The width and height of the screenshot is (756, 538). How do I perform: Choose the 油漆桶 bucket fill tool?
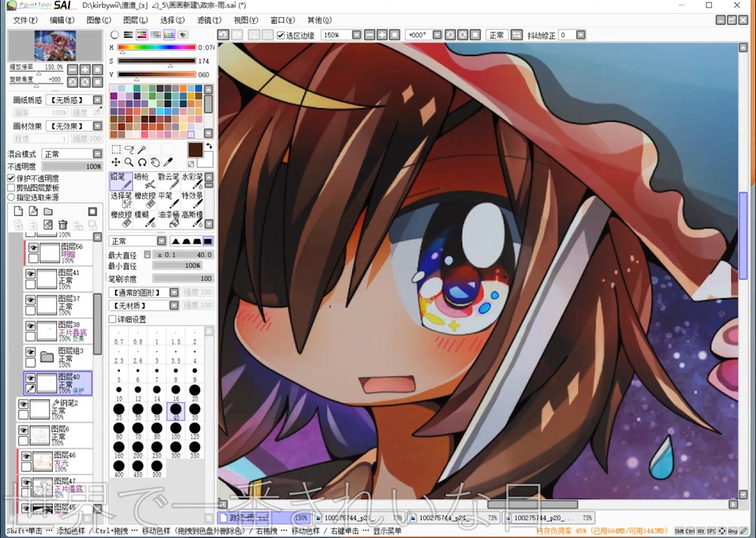168,219
